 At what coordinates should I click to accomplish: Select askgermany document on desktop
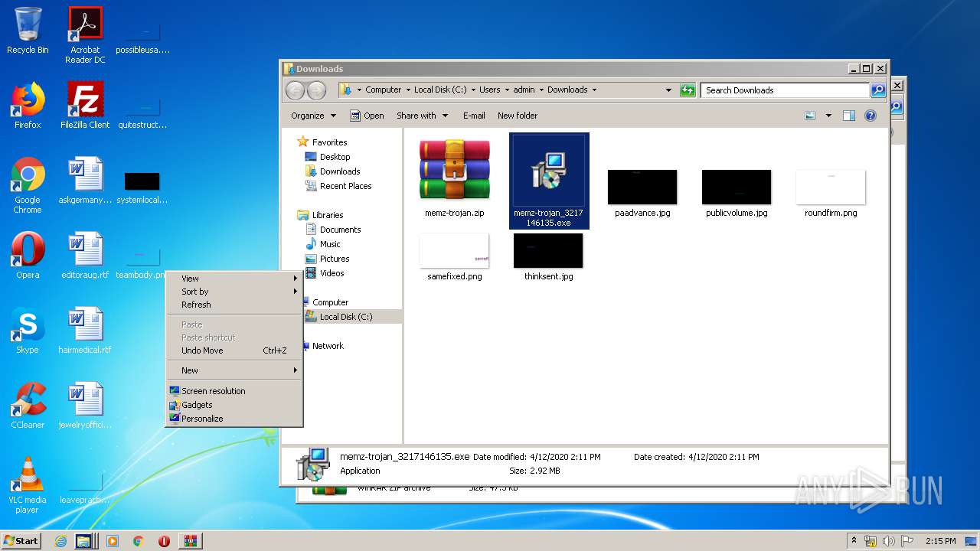(85, 181)
